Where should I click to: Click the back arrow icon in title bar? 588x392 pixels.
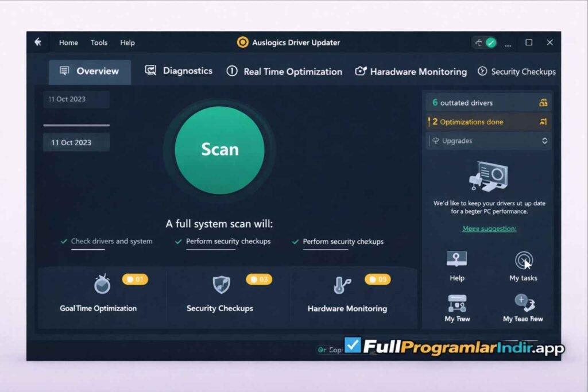tap(38, 42)
